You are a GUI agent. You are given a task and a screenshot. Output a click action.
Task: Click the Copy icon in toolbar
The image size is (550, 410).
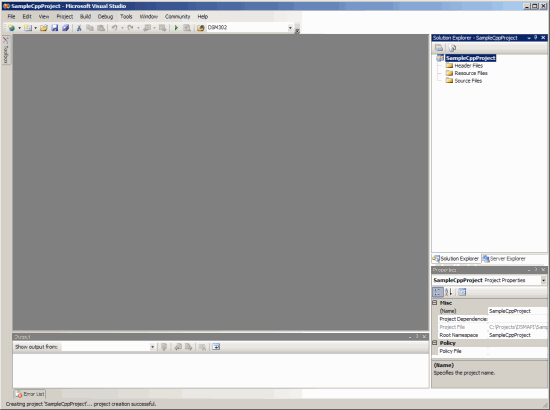90,28
